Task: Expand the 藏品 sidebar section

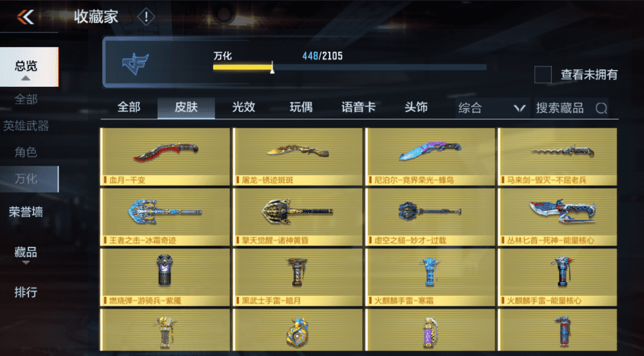Action: pos(26,254)
